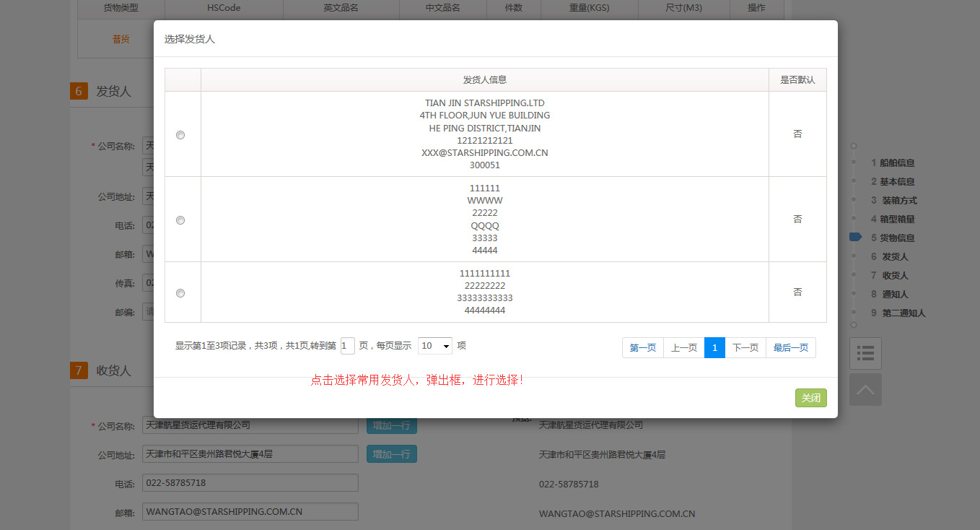980x530 pixels.
Task: Click the orange number 6 section badge
Action: point(79,91)
